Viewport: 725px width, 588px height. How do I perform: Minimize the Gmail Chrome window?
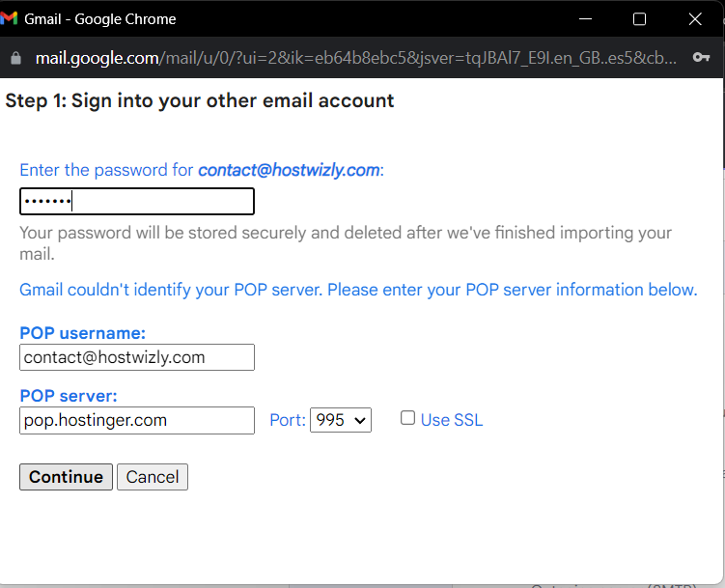[583, 18]
